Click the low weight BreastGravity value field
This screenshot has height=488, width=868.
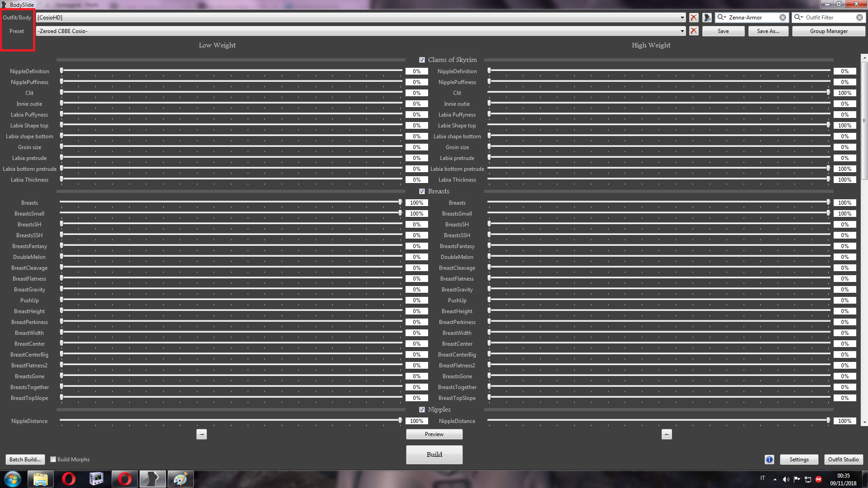coord(416,290)
